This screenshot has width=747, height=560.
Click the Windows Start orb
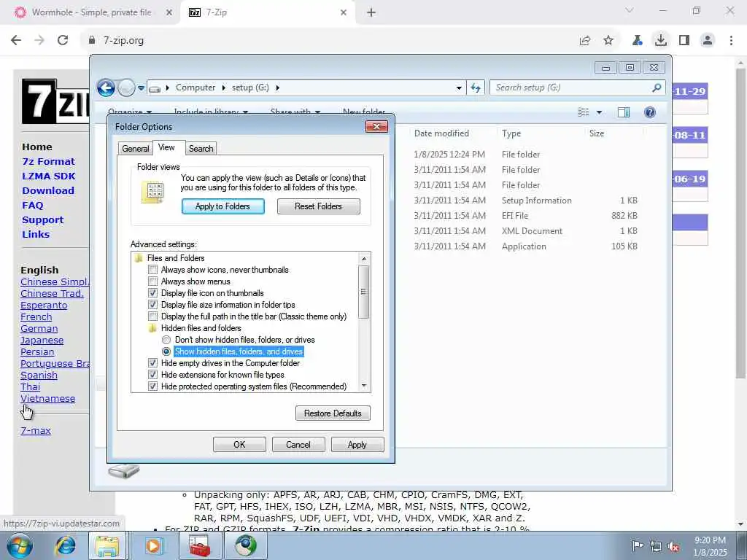click(20, 545)
